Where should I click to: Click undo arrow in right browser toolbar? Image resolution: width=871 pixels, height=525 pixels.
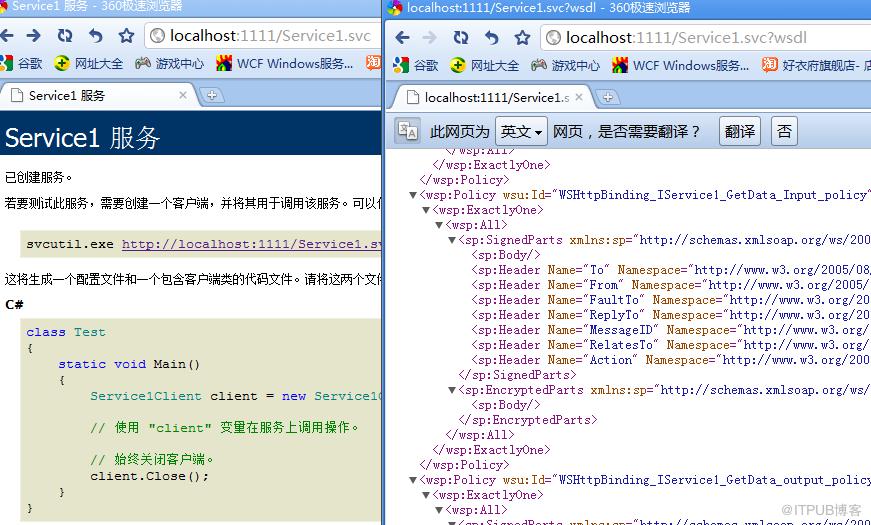491,38
